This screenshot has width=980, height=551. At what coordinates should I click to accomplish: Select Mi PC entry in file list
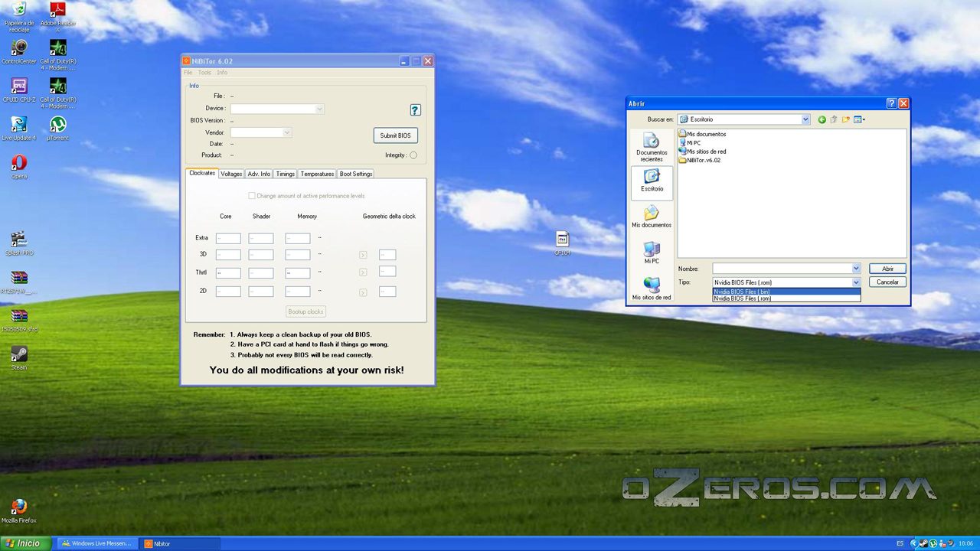click(x=689, y=143)
